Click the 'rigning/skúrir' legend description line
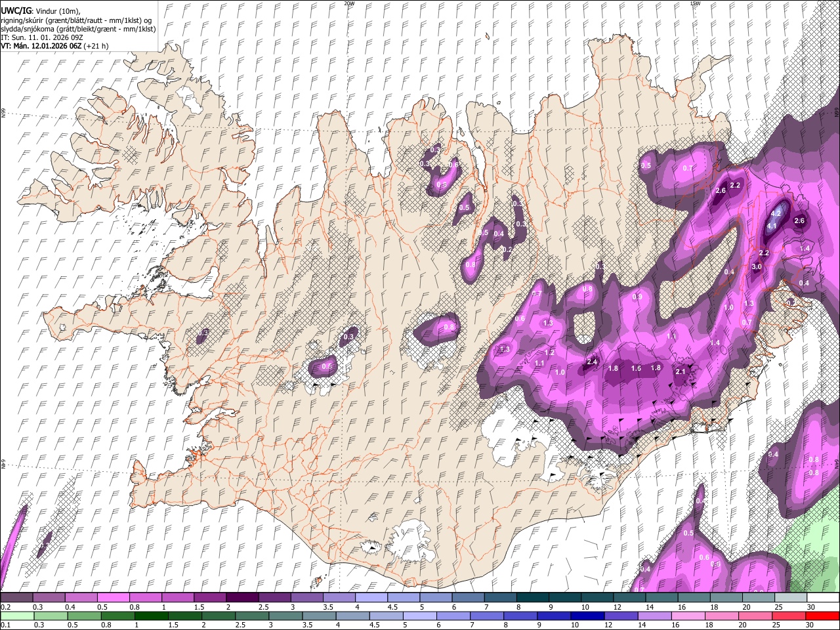Viewport: 840px width, 630px height. click(x=75, y=20)
